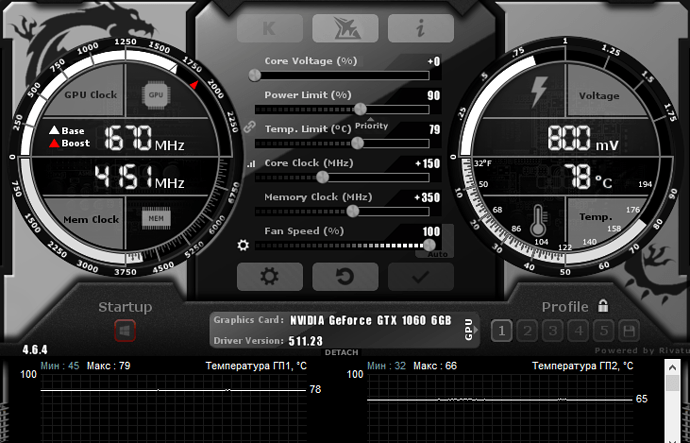The height and width of the screenshot is (443, 690).
Task: Click the Fan Speed 100 value field
Action: pos(431,231)
